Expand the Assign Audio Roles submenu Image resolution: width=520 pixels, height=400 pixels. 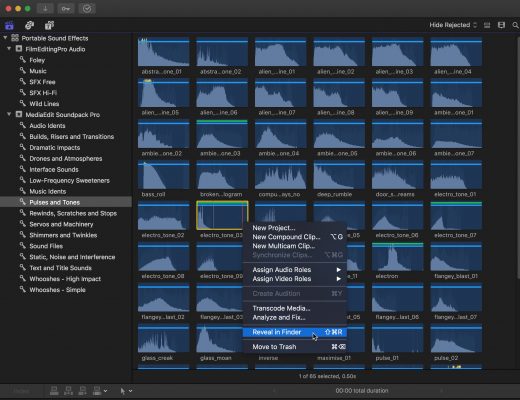point(295,270)
